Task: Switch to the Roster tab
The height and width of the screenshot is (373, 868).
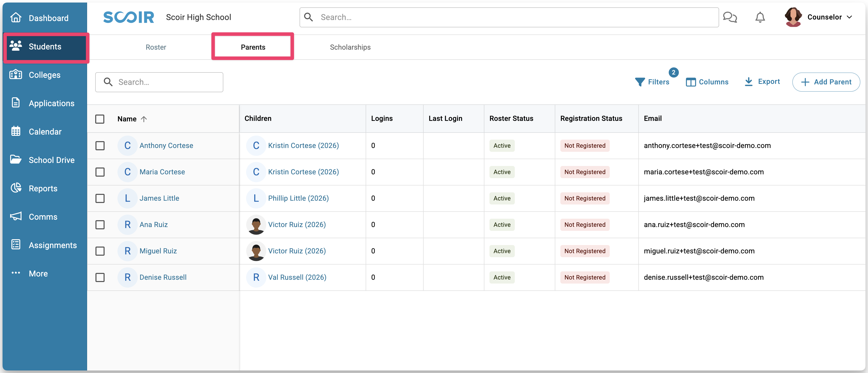Action: pos(156,47)
